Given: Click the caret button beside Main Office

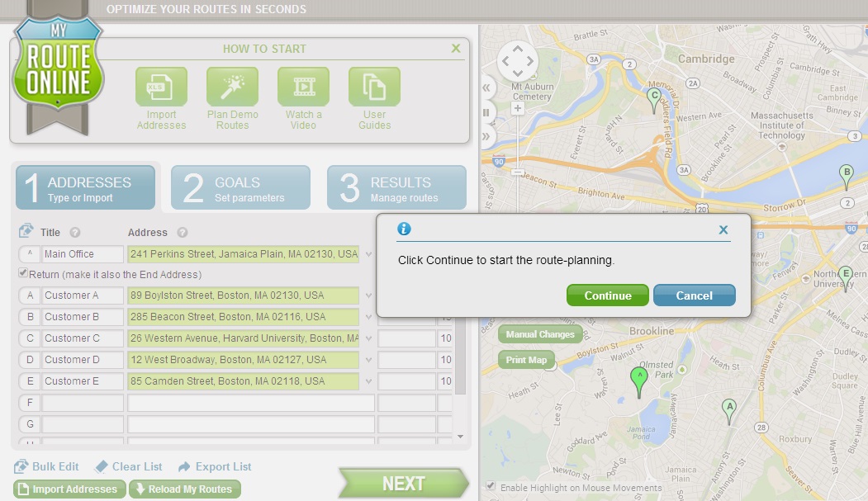Looking at the screenshot, I should (30, 254).
